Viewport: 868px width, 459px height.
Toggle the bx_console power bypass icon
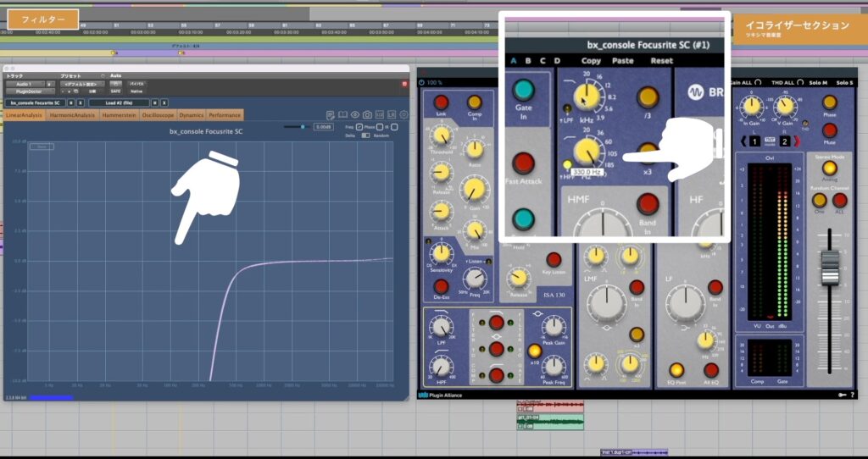422,82
